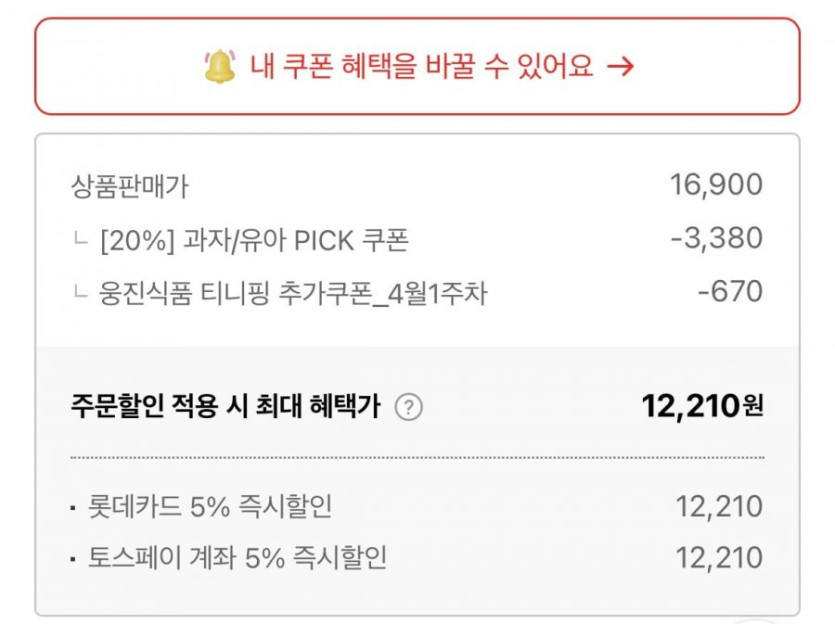Click the 롯데카드 discounted price 12,210

719,507
